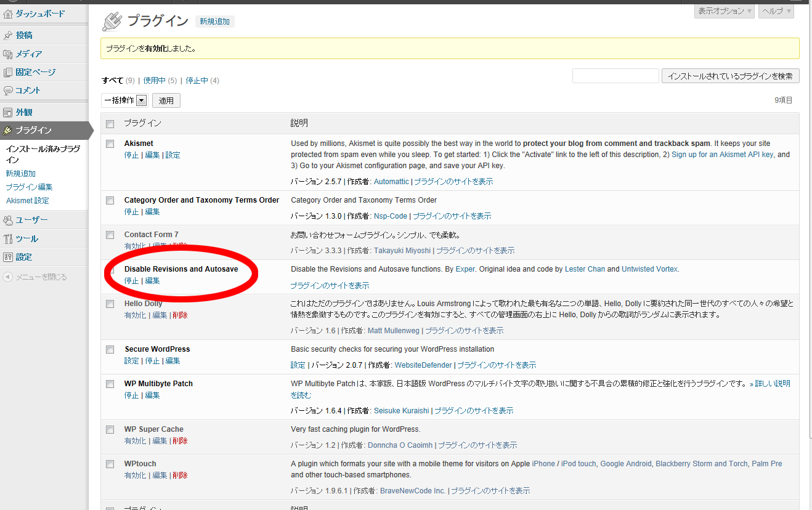The width and height of the screenshot is (812, 510).
Task: Tick the select-all checkbox in the table header
Action: click(110, 124)
